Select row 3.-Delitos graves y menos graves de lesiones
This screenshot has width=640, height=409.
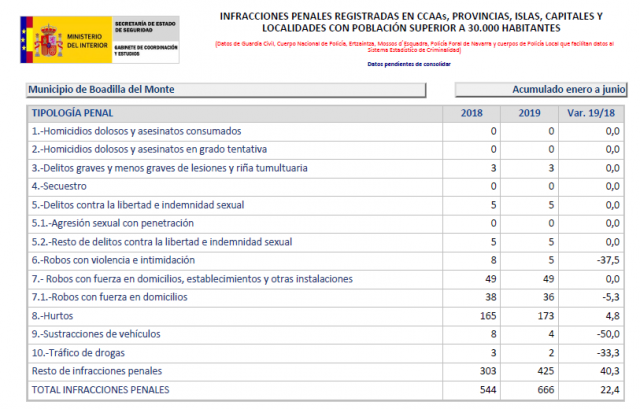325,168
